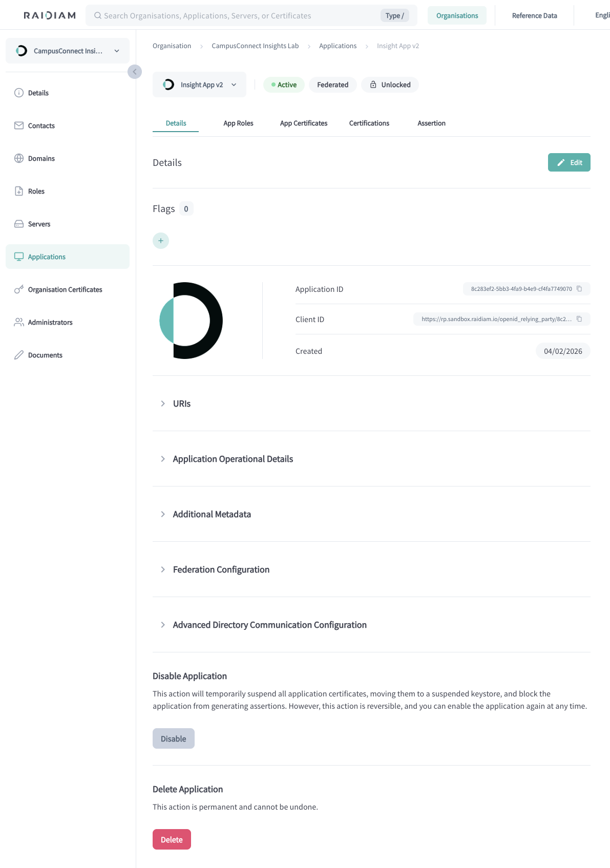Click the Active status indicator
This screenshot has width=610, height=868.
click(284, 84)
